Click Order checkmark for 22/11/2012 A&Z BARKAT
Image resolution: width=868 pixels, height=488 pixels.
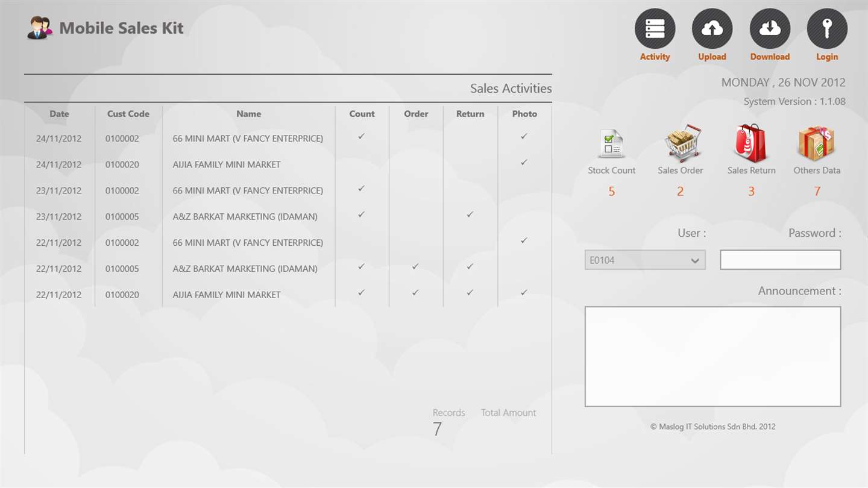415,266
